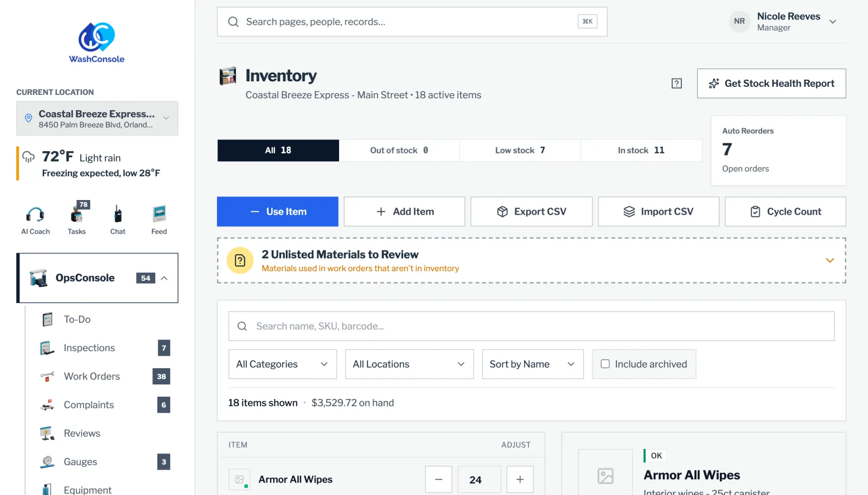The width and height of the screenshot is (868, 495).
Task: Click the help question mark icon
Action: [676, 83]
